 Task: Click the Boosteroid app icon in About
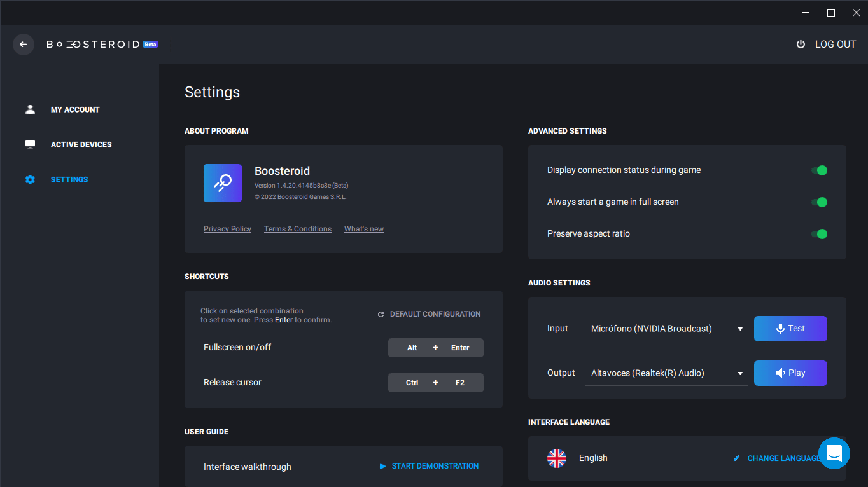click(x=223, y=183)
